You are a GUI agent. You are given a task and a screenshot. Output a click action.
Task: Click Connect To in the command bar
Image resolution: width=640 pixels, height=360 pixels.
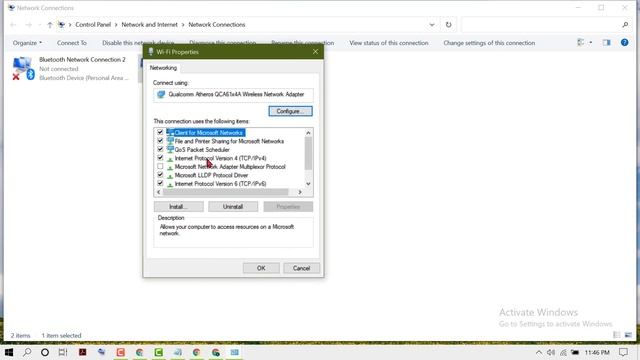71,43
